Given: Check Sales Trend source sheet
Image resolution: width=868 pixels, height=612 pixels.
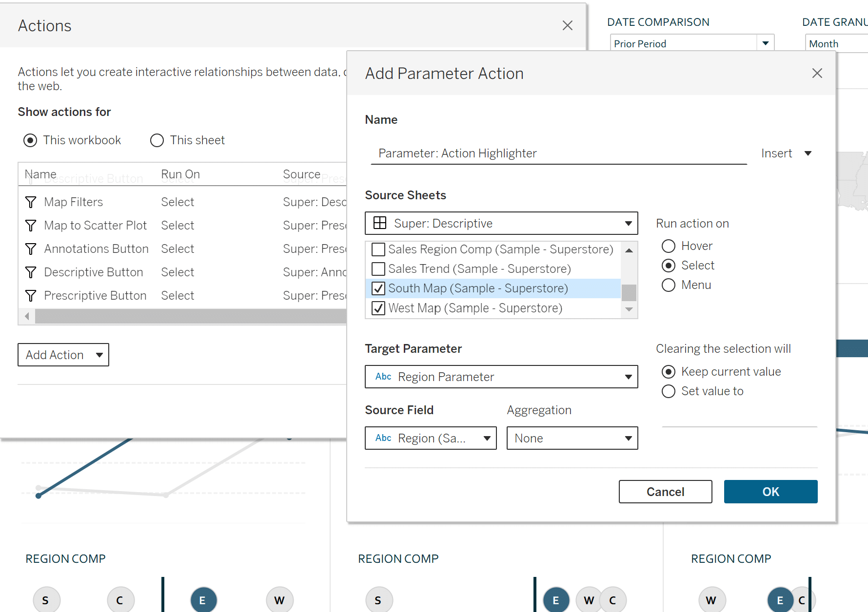Looking at the screenshot, I should [x=378, y=269].
